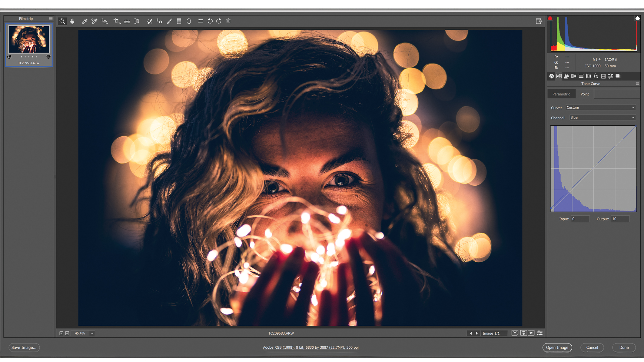Switch to the Parametric tab
644x362 pixels.
point(561,94)
